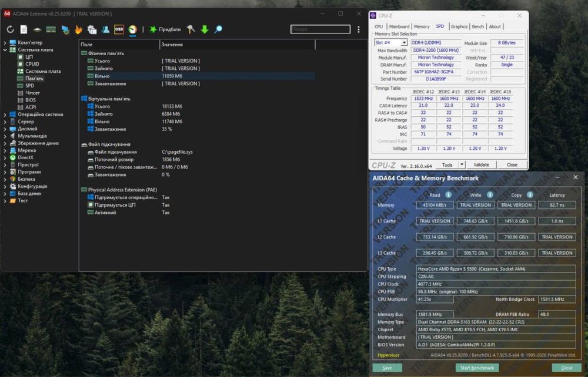Click the gear and table toolbar icon in AIDA64
The image size is (588, 377).
pos(92,29)
